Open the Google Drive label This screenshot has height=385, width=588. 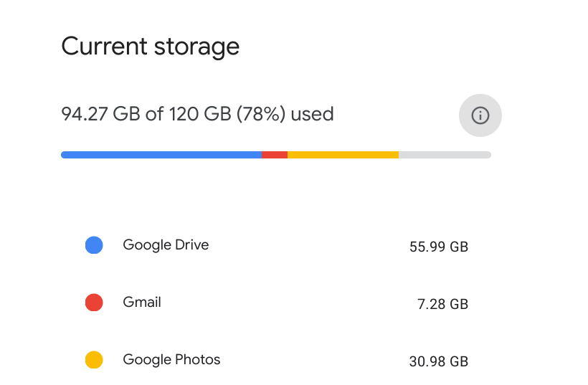click(x=166, y=244)
